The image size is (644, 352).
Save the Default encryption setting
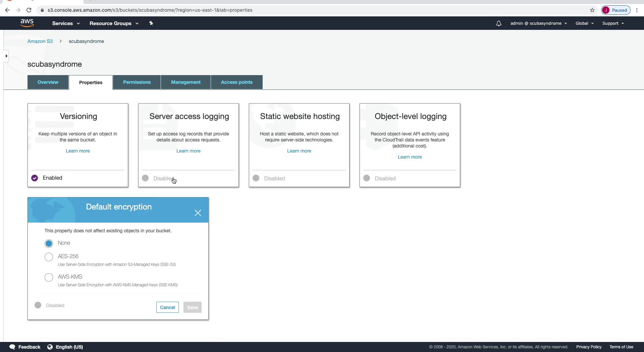click(x=193, y=307)
